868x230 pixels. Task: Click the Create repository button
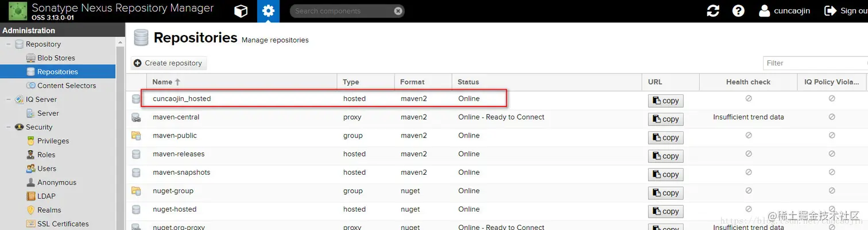(168, 63)
